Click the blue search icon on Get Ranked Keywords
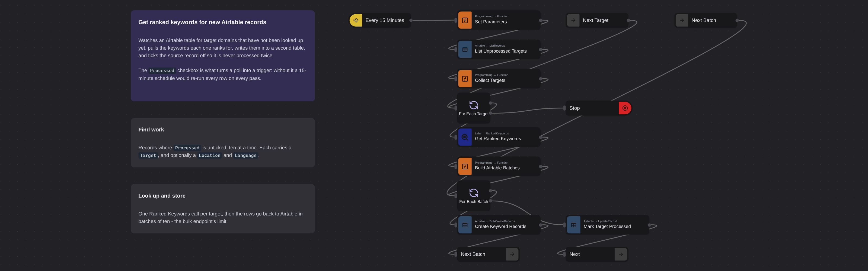Image resolution: width=868 pixels, height=271 pixels. [x=465, y=137]
